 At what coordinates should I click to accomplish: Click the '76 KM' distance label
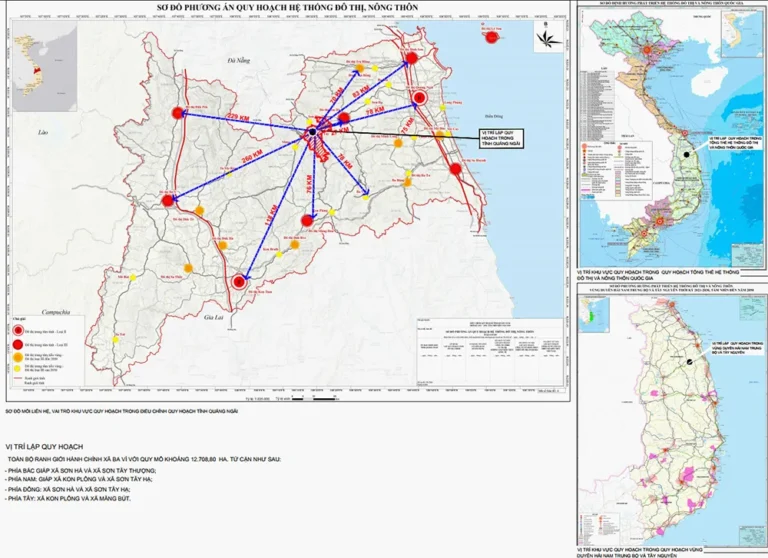coord(309,186)
